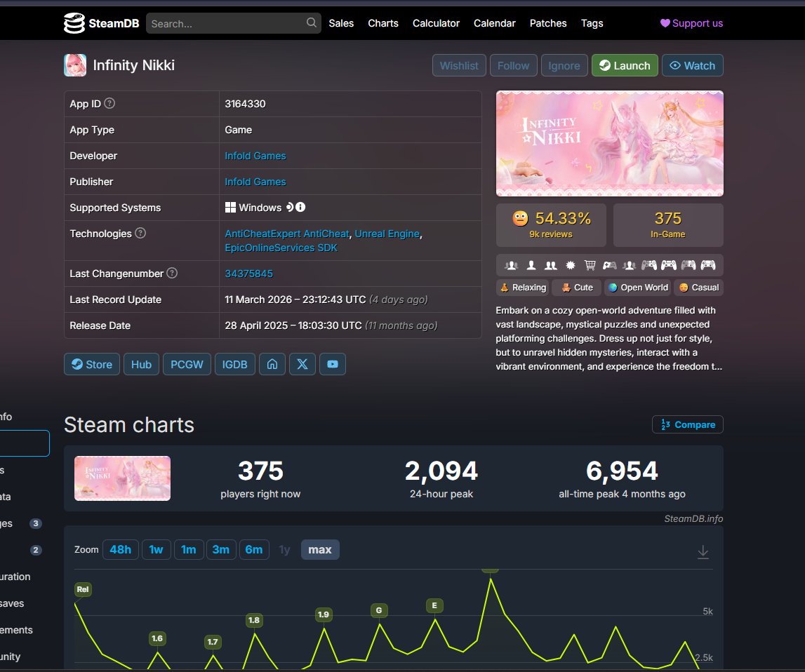Screen dimensions: 805x672
Task: Open the Calendar menu item
Action: (x=494, y=23)
